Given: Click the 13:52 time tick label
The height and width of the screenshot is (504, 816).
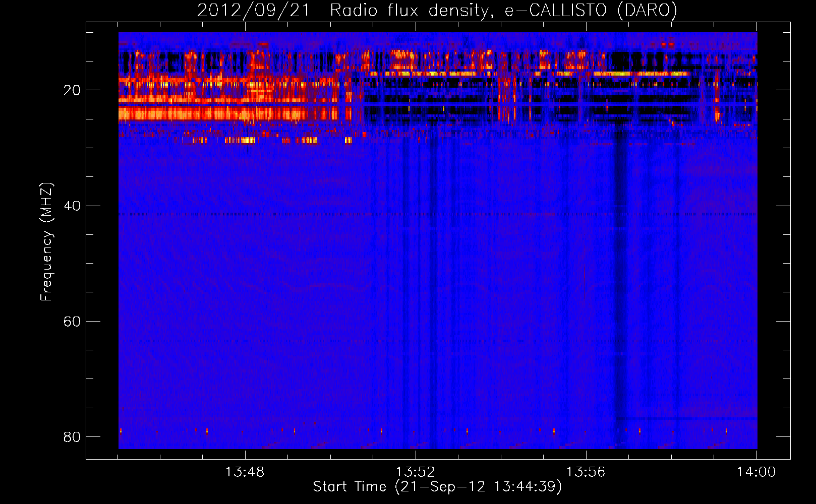Looking at the screenshot, I should point(415,472).
